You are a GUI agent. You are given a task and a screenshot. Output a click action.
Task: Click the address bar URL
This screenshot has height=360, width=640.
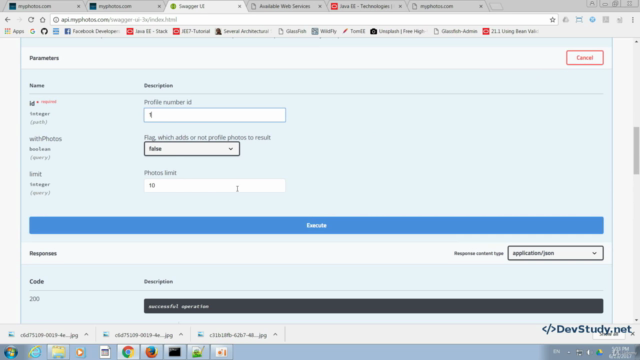coord(119,20)
